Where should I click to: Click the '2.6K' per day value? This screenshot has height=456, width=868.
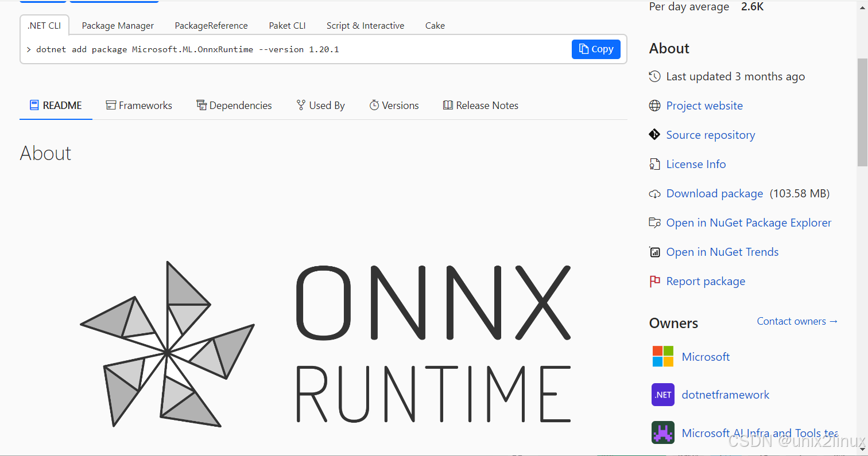tap(752, 7)
